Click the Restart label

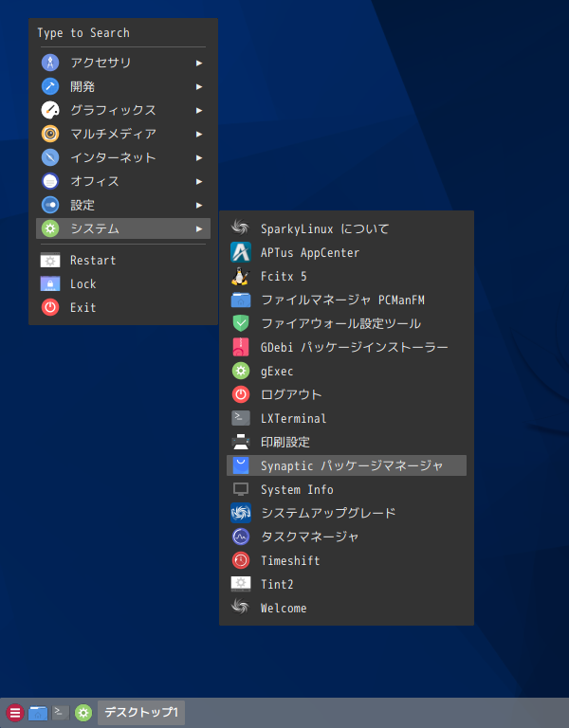93,261
